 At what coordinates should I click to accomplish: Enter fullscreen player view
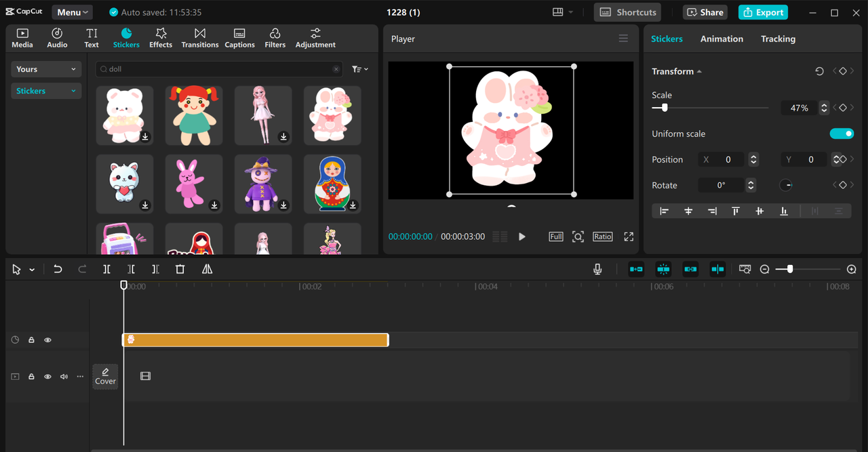[629, 237]
